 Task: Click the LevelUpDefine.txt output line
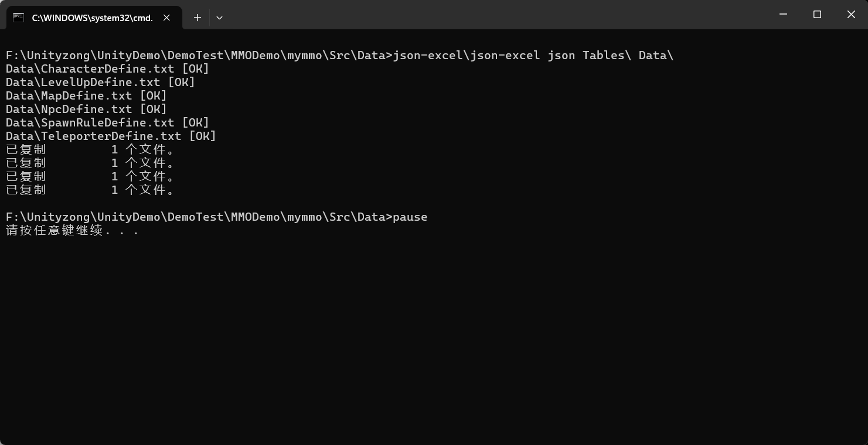coord(100,83)
